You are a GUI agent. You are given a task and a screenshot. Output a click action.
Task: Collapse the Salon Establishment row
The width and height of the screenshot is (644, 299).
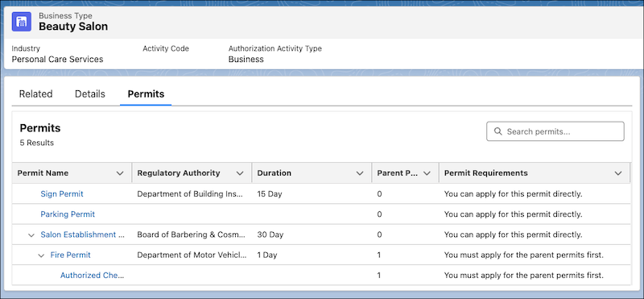(x=31, y=235)
